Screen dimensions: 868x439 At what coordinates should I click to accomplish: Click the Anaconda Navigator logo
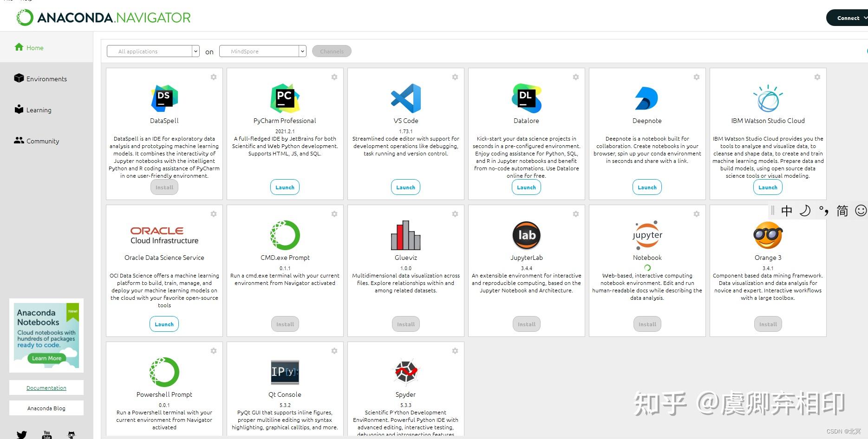click(x=104, y=18)
